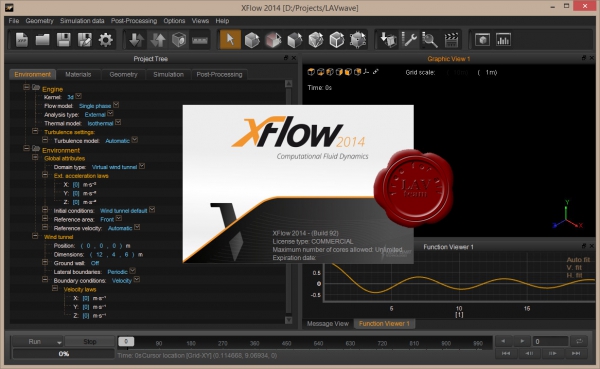600x369 pixels.
Task: Click V. fit in Function Viewer
Action: (574, 268)
